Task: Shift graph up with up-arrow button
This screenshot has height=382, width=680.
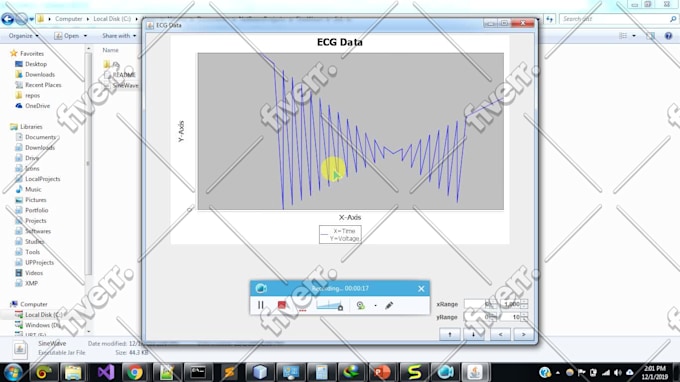Action: click(x=450, y=334)
